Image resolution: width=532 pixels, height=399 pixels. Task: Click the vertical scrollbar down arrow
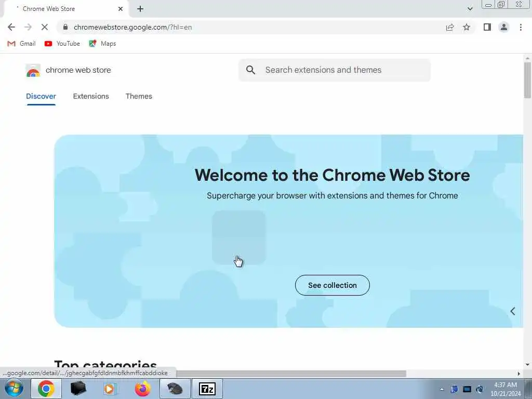point(527,364)
